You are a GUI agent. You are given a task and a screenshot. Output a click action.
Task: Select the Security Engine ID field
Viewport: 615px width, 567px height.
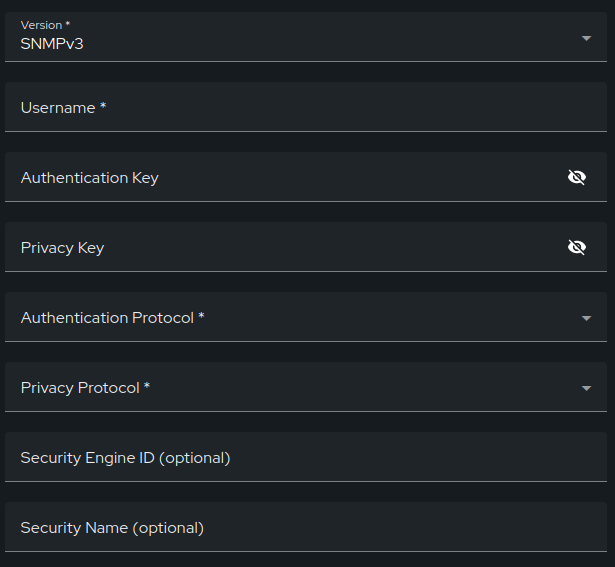(x=306, y=457)
